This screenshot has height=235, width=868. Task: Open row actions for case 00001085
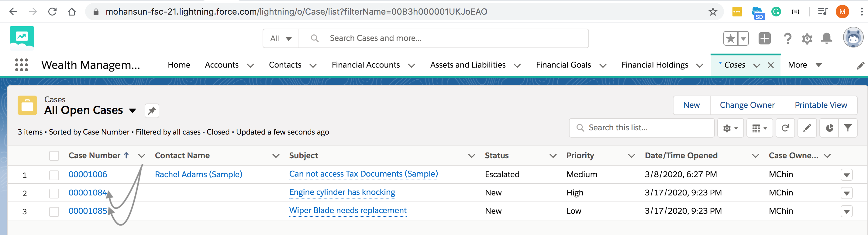point(846,211)
